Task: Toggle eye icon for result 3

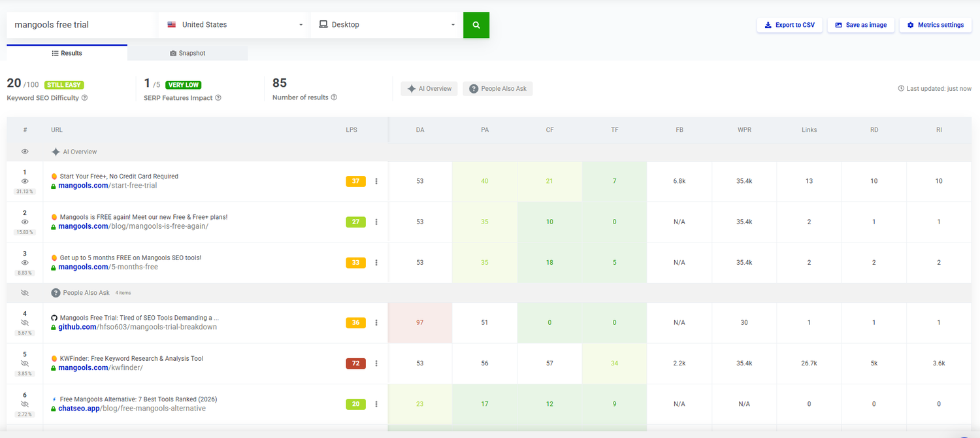Action: [x=25, y=262]
